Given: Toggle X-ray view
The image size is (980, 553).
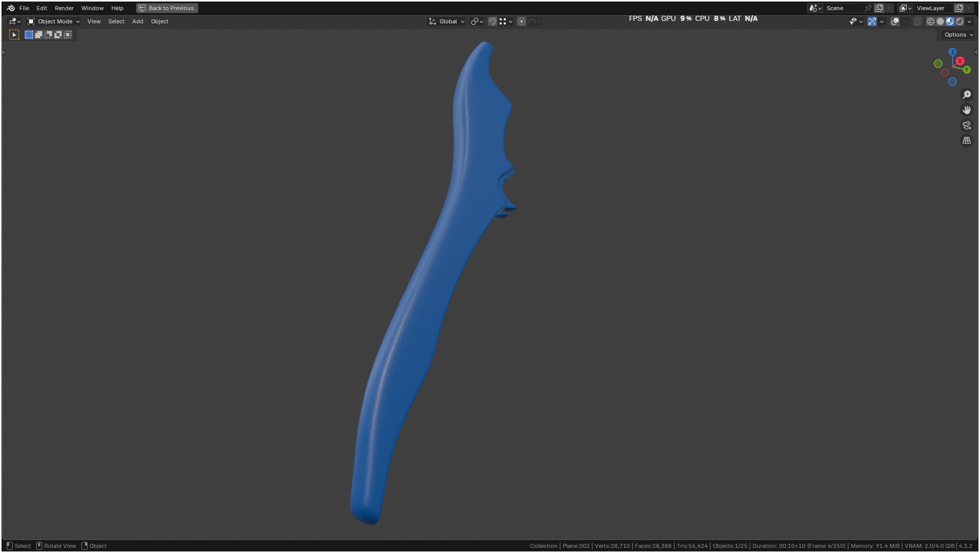Looking at the screenshot, I should click(x=917, y=21).
